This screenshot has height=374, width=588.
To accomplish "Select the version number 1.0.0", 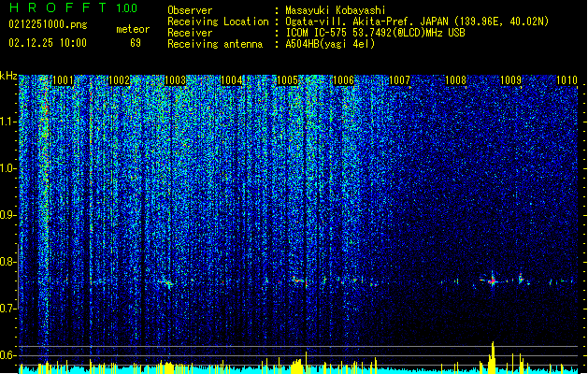I will pyautogui.click(x=127, y=8).
